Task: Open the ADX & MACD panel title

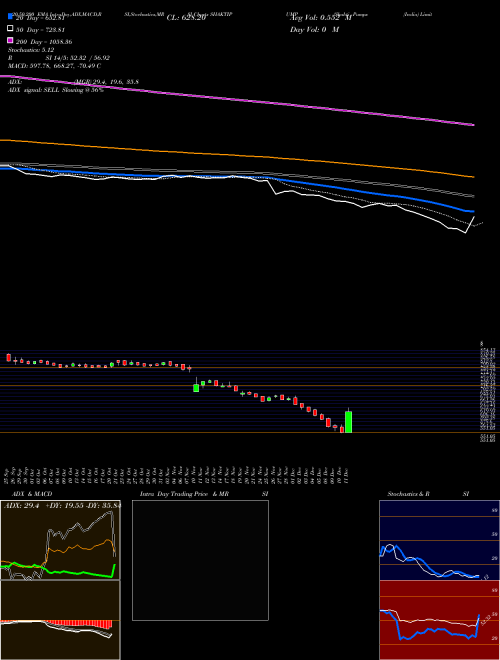Action: pyautogui.click(x=30, y=494)
